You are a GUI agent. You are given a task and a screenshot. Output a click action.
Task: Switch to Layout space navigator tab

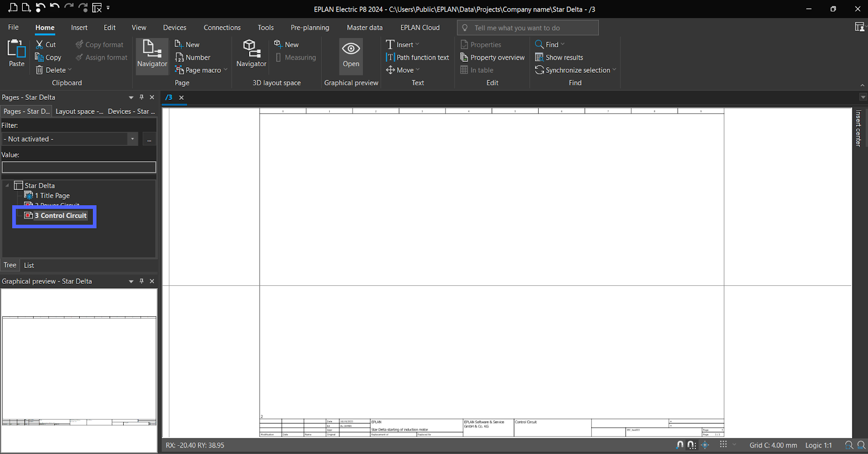pos(79,111)
